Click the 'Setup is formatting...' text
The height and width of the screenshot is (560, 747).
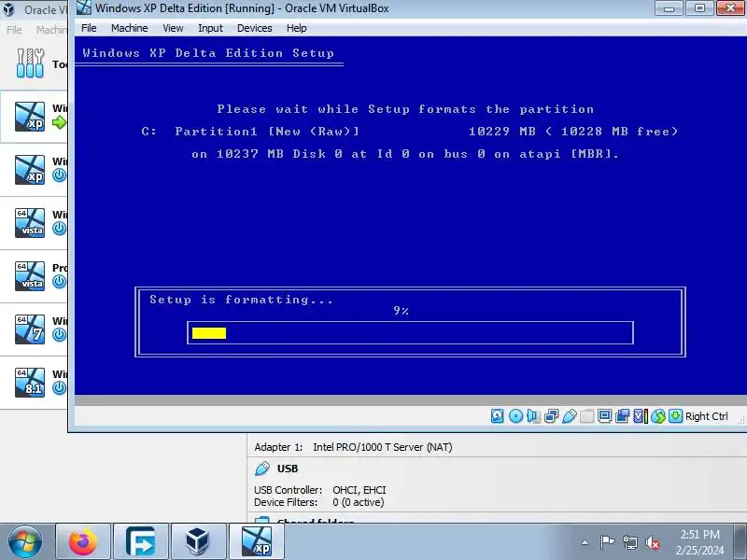241,300
